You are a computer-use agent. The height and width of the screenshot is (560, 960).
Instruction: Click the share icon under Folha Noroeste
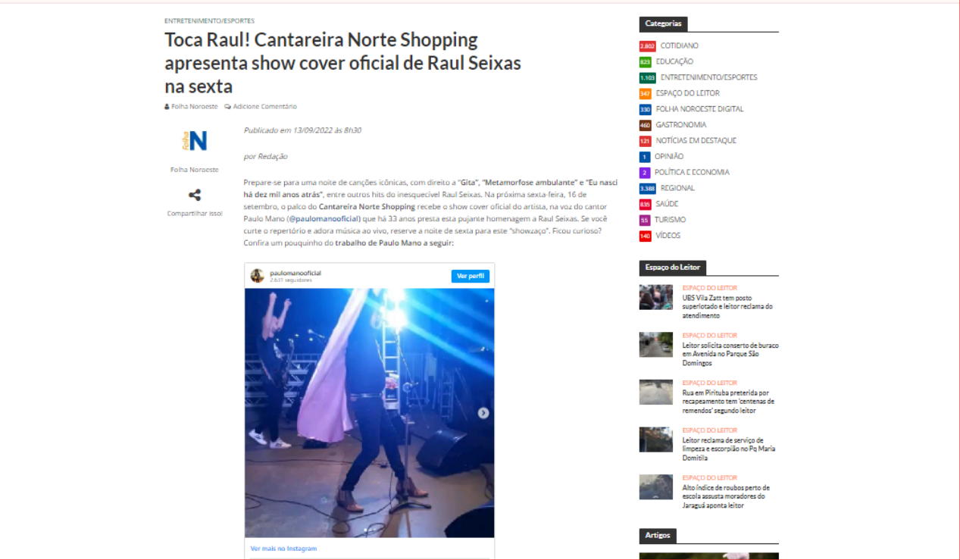(195, 196)
